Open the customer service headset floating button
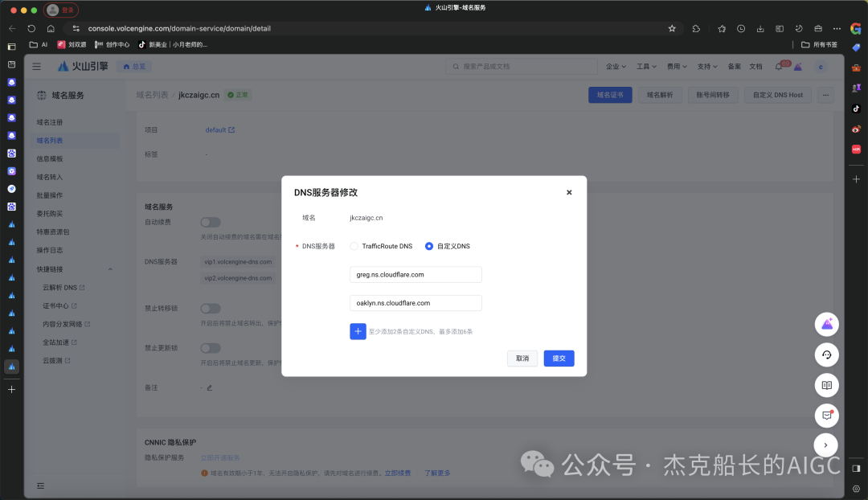 pyautogui.click(x=826, y=355)
